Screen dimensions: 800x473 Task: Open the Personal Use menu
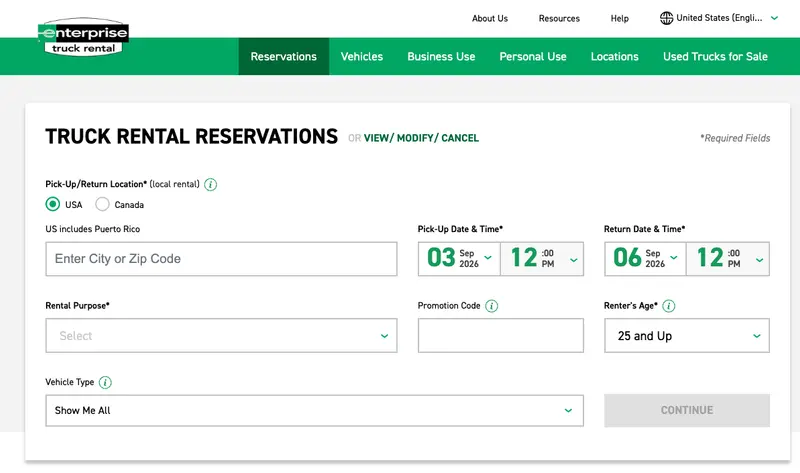(x=533, y=57)
